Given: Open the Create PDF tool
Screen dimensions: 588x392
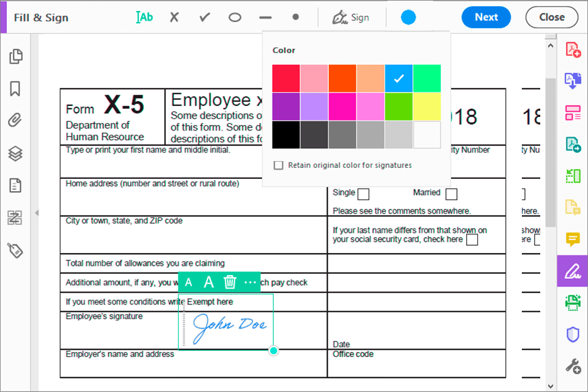Looking at the screenshot, I should [573, 49].
